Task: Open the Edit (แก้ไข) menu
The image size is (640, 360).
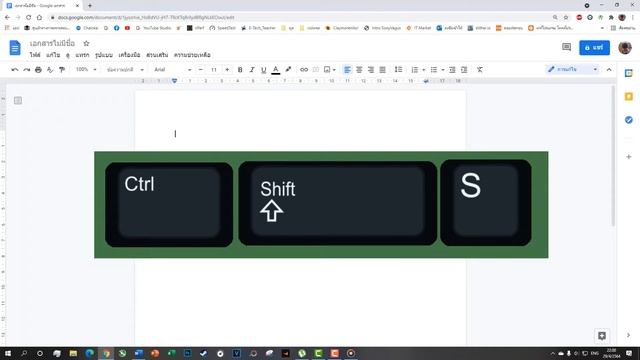Action: point(53,55)
